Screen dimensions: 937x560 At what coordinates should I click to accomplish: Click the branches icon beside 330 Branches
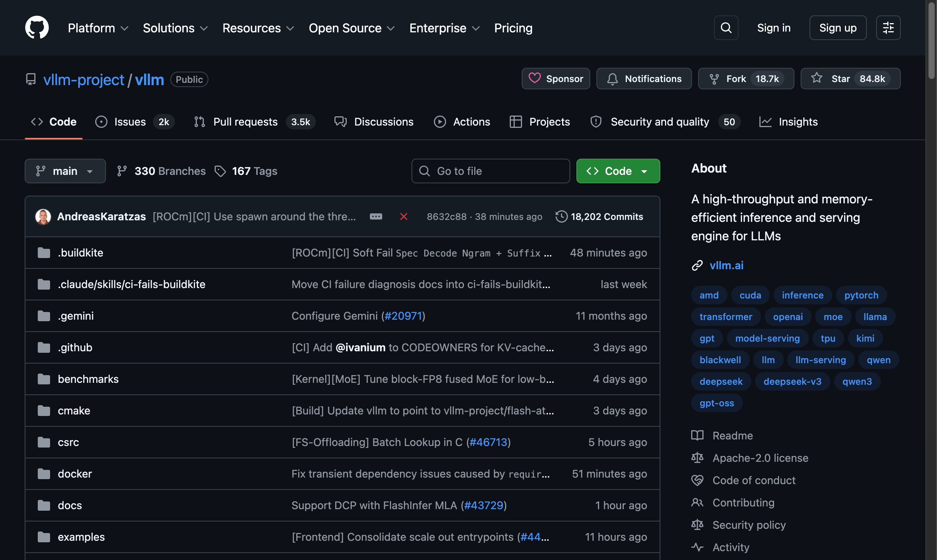(122, 171)
